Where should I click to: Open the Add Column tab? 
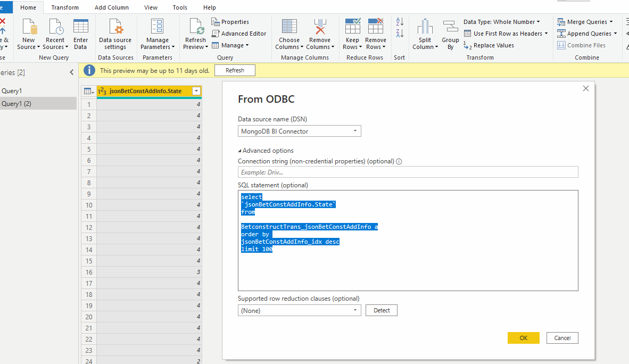112,7
